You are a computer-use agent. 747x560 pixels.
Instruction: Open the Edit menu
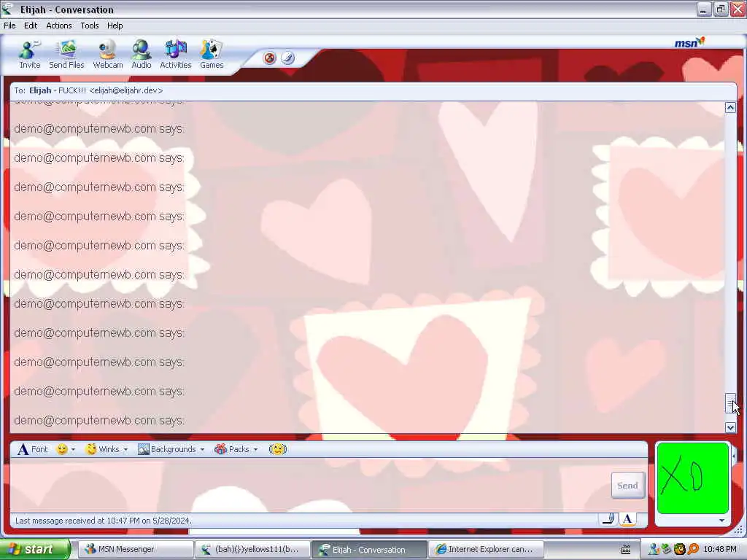(31, 26)
